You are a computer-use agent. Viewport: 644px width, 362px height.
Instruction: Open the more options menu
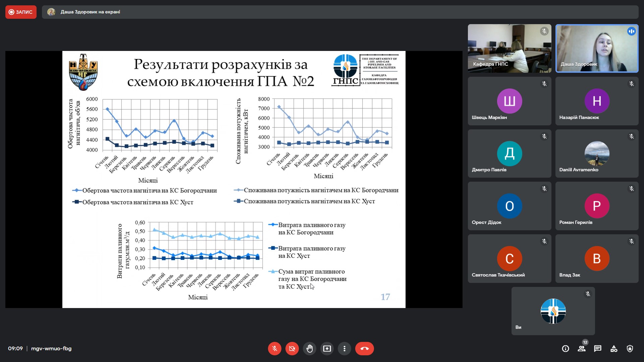pyautogui.click(x=344, y=349)
